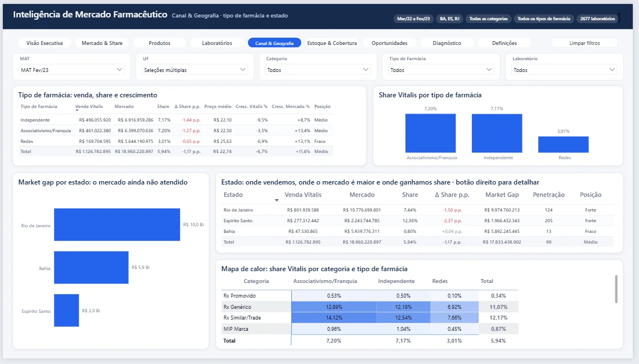Image resolution: width=639 pixels, height=364 pixels.
Task: Go to the Produtos tab
Action: 159,43
